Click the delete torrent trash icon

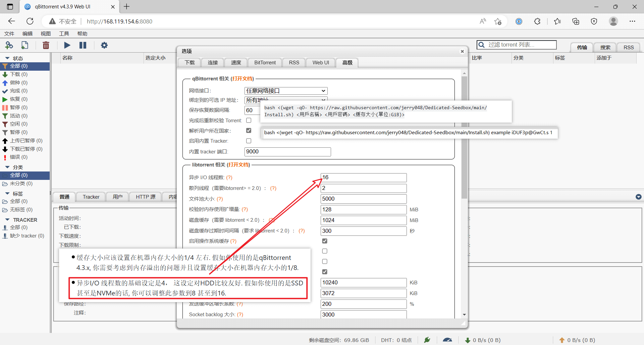46,45
